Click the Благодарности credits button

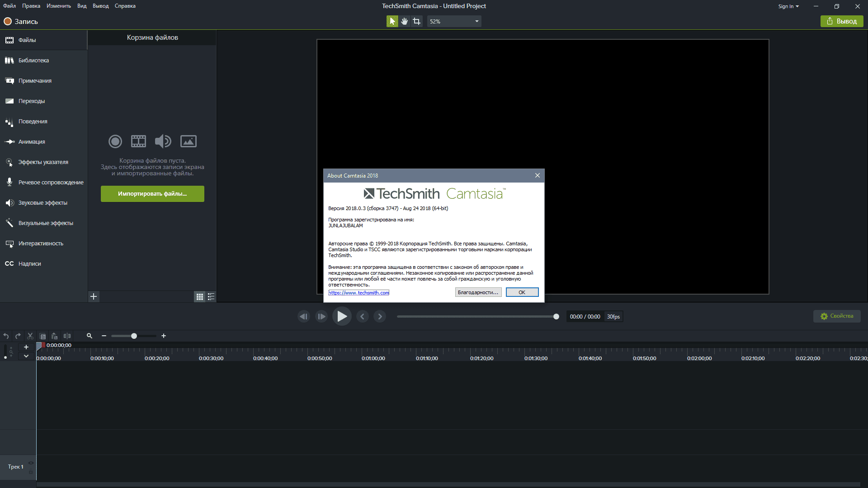(478, 292)
